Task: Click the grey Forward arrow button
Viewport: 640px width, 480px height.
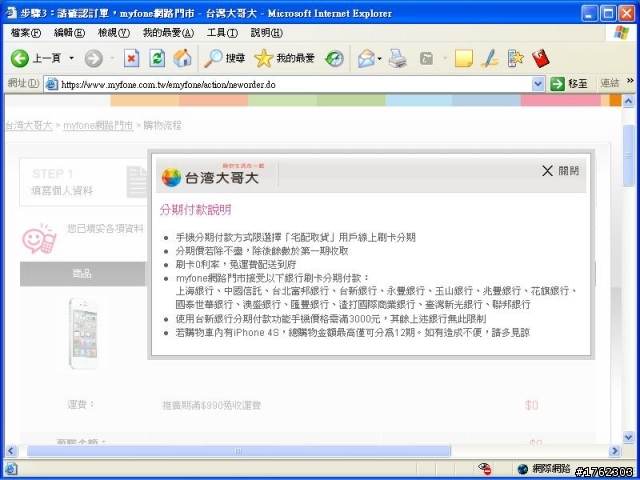Action: click(93, 59)
